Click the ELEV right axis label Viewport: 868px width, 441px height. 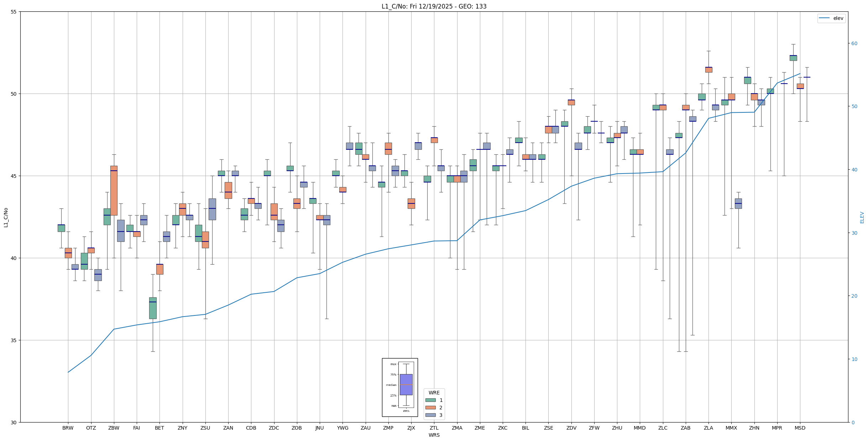click(x=862, y=217)
